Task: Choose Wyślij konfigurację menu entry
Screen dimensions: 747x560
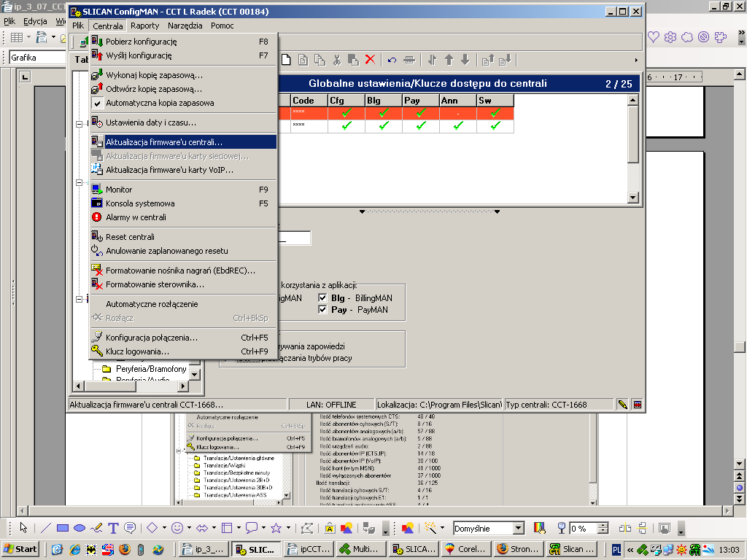Action: [x=183, y=55]
